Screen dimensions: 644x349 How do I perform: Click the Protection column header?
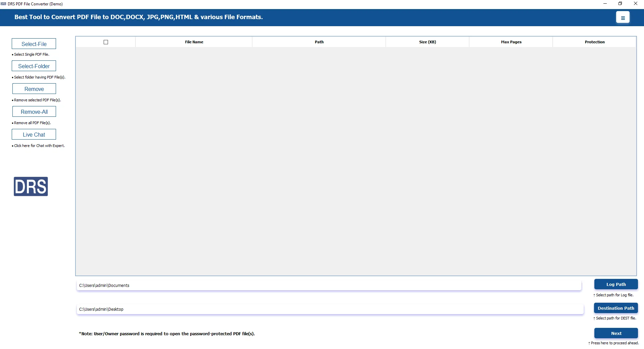(594, 42)
